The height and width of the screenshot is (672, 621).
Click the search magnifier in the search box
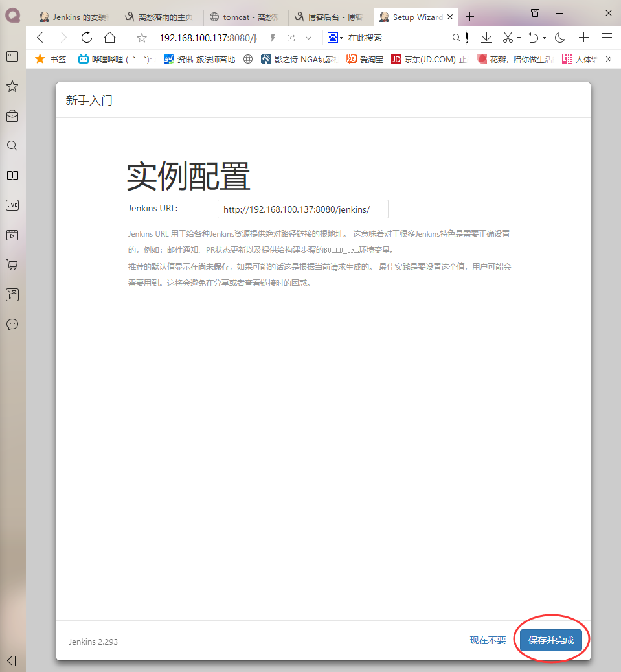457,38
